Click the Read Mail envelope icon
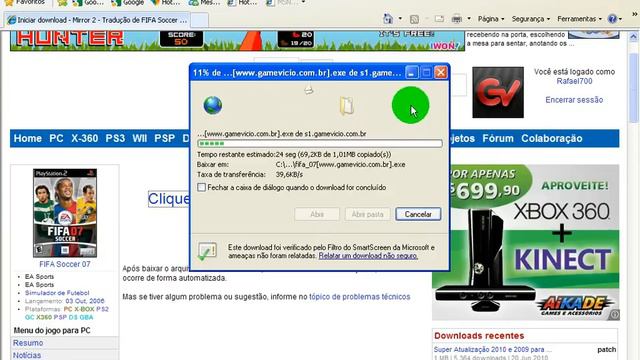 pos(439,19)
